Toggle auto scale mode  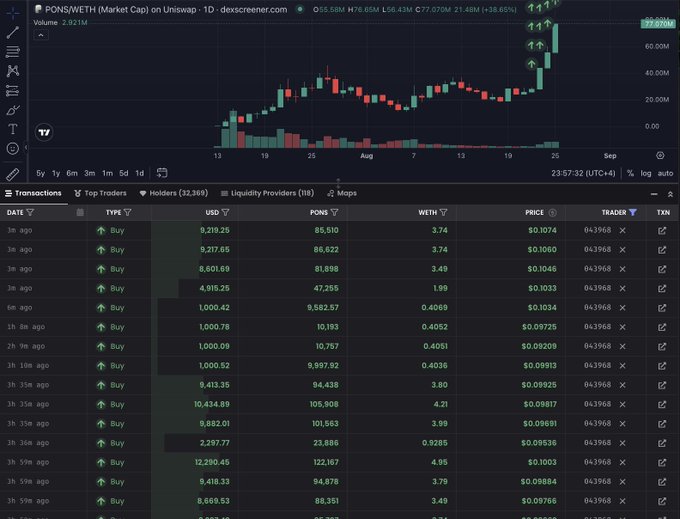pos(665,173)
